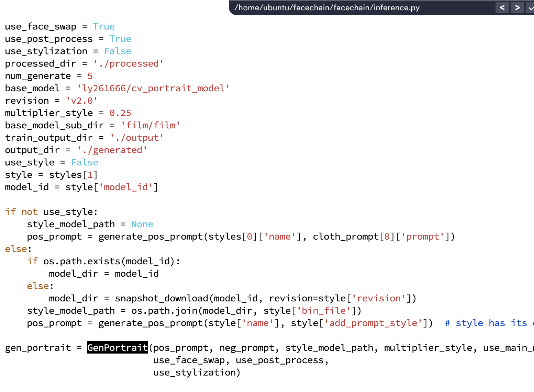534x392 pixels.
Task: Click the revision value 'v2.0'
Action: coord(82,100)
